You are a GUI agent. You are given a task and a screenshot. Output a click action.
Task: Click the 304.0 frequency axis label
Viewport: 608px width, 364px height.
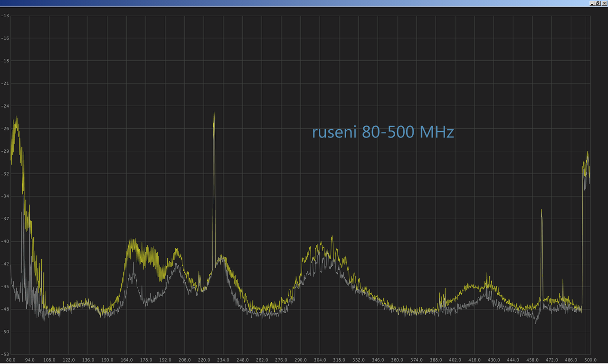pyautogui.click(x=320, y=360)
